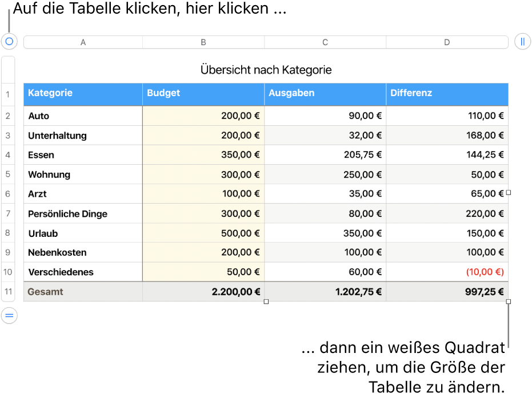Image resolution: width=532 pixels, height=397 pixels.
Task: Click the red negative cell (10,00 €)
Action: click(447, 272)
